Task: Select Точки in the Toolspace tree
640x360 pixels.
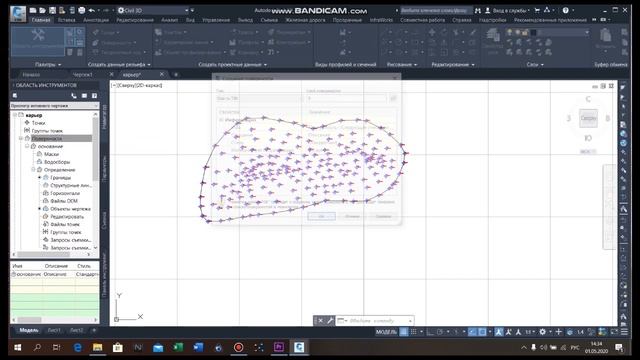Action: point(38,123)
